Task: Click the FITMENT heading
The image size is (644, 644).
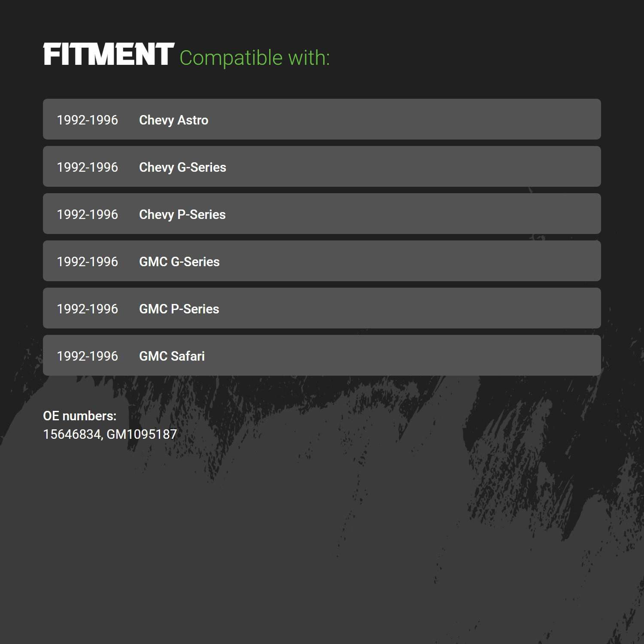Action: 109,54
